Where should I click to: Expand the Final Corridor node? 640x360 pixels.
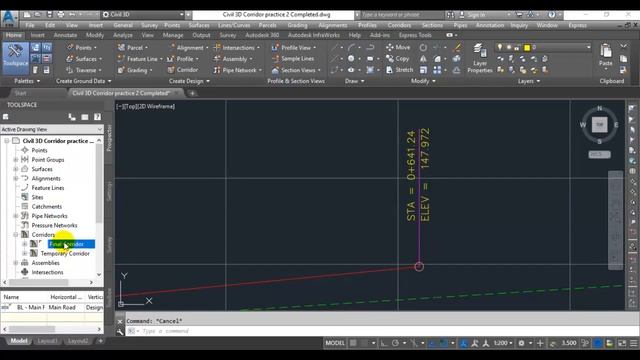[25, 244]
